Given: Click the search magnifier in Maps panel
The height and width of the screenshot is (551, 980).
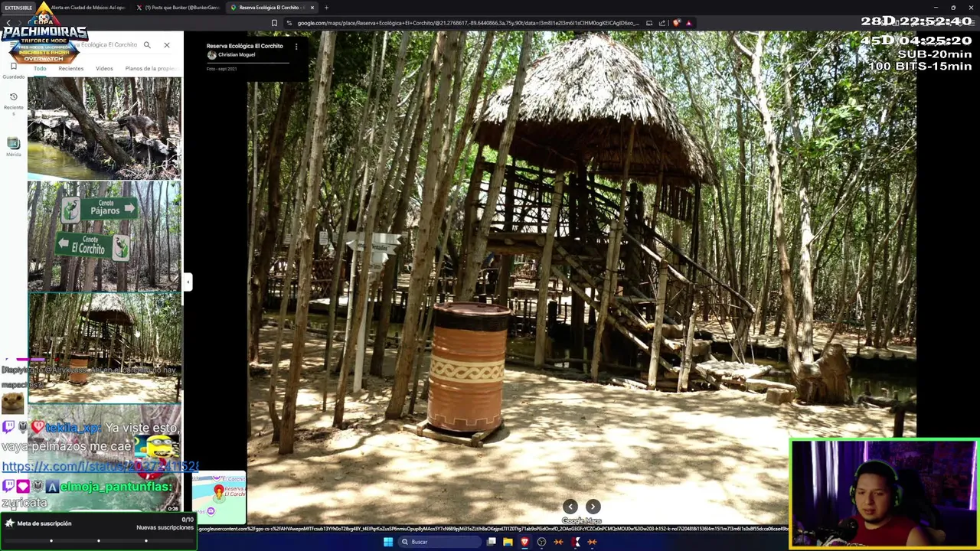Looking at the screenshot, I should (147, 45).
